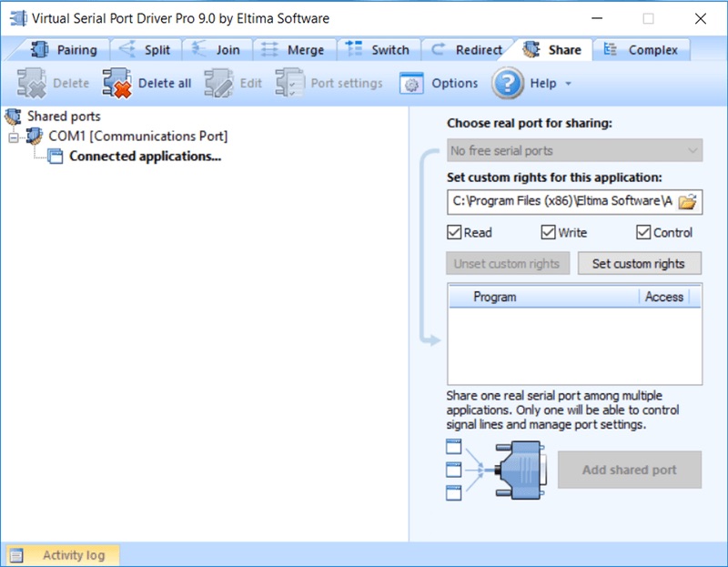The height and width of the screenshot is (567, 728).
Task: Click the Edit toolbar pencil icon
Action: (x=218, y=83)
